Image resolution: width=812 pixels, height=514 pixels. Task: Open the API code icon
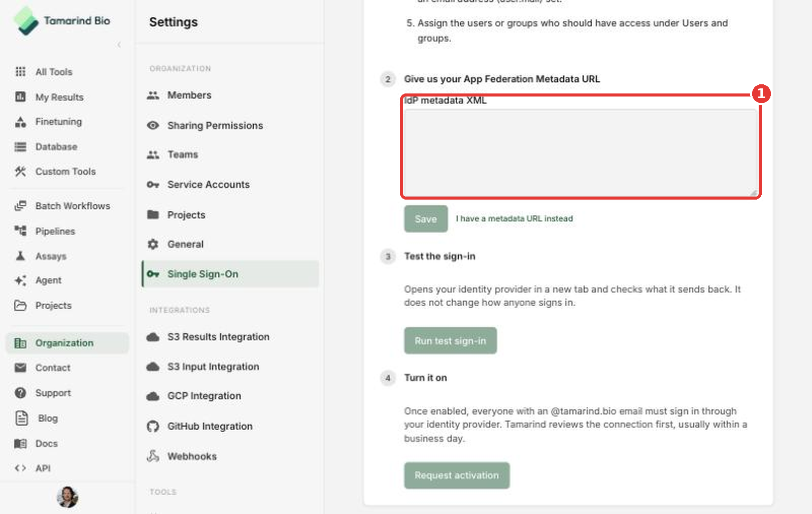(20, 468)
